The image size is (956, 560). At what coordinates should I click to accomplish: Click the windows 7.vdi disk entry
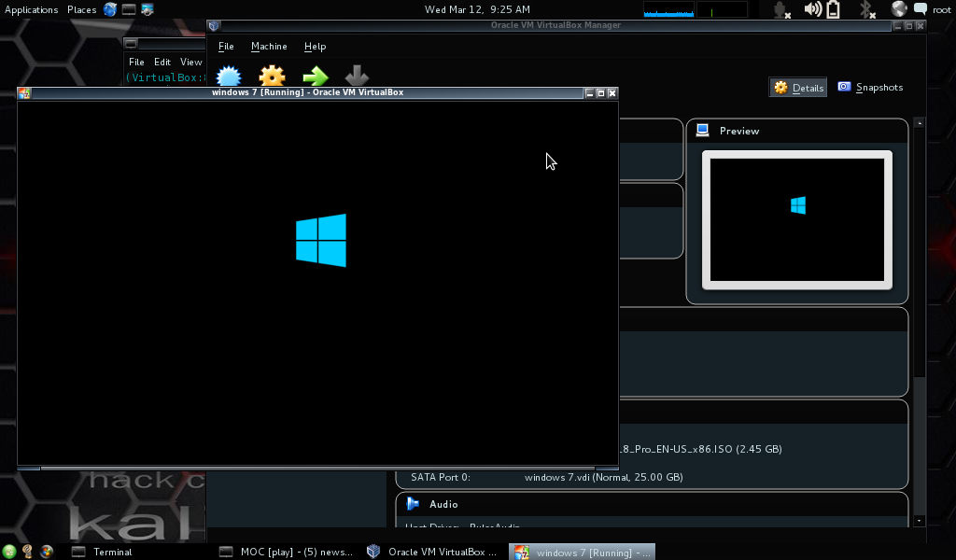pos(604,477)
